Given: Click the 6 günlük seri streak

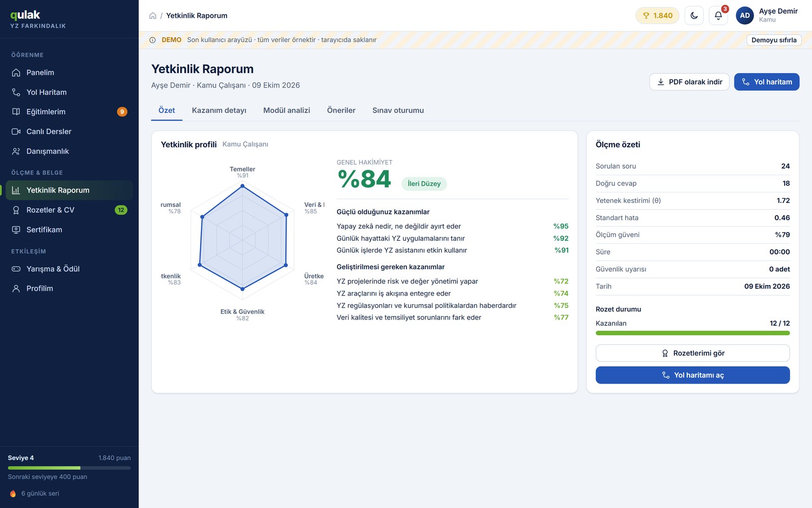Looking at the screenshot, I should coord(35,494).
